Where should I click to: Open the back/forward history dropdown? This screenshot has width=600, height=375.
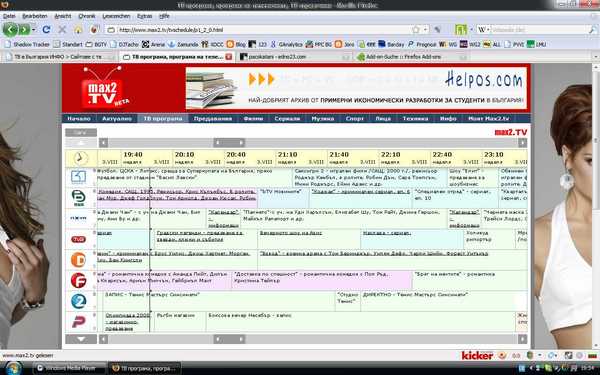pos(34,29)
